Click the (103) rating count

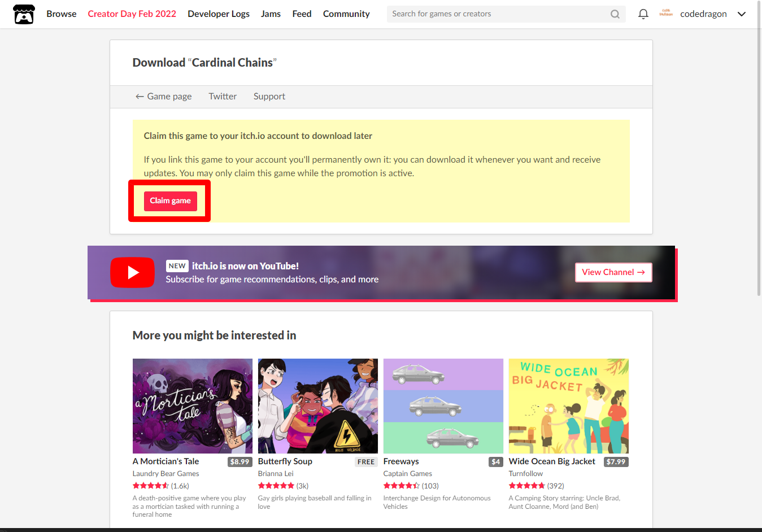(430, 486)
